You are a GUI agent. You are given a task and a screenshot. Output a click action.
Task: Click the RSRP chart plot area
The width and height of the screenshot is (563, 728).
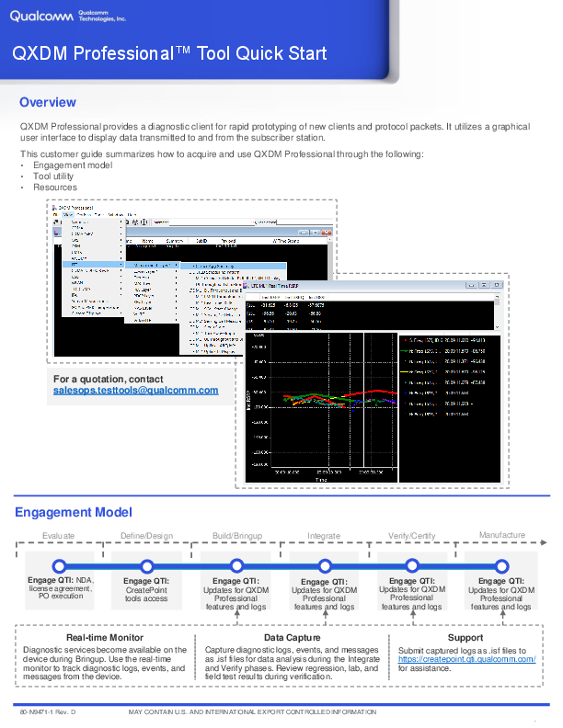pos(334,401)
